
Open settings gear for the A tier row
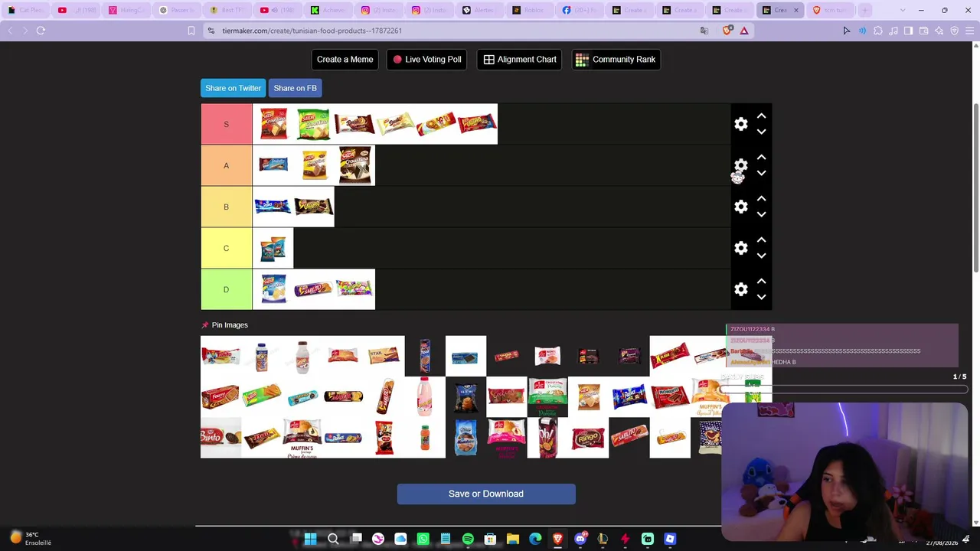click(x=741, y=165)
